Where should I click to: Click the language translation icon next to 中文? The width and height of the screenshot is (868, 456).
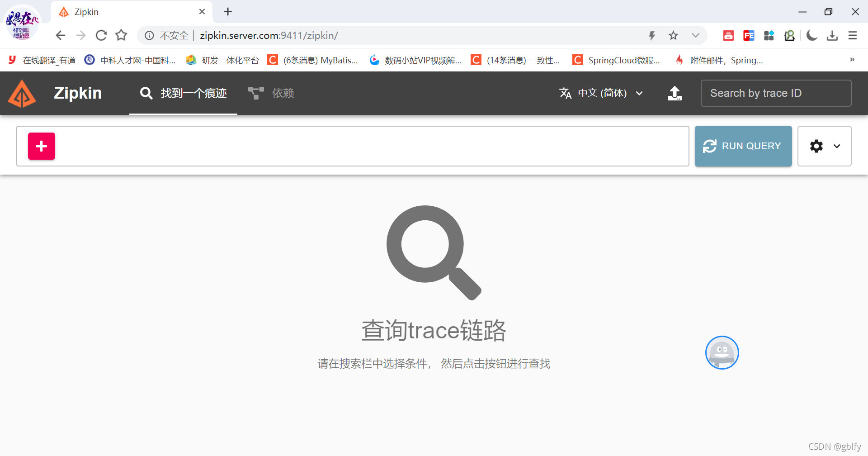566,93
